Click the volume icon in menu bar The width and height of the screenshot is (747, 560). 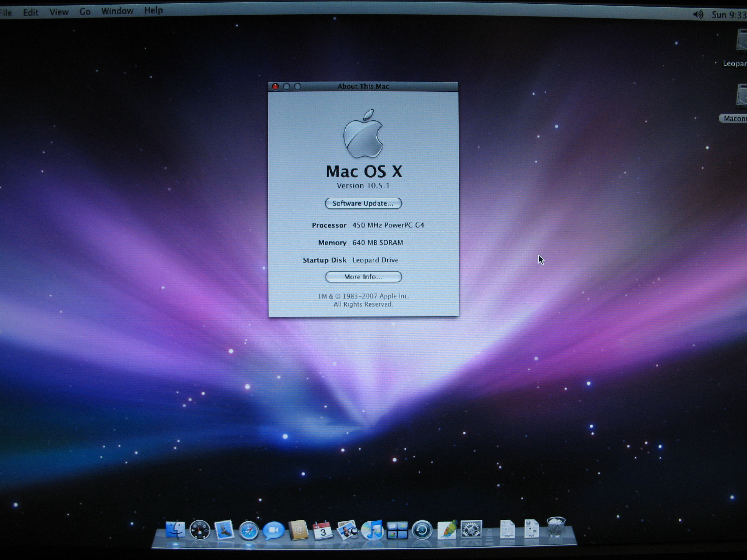tap(698, 15)
